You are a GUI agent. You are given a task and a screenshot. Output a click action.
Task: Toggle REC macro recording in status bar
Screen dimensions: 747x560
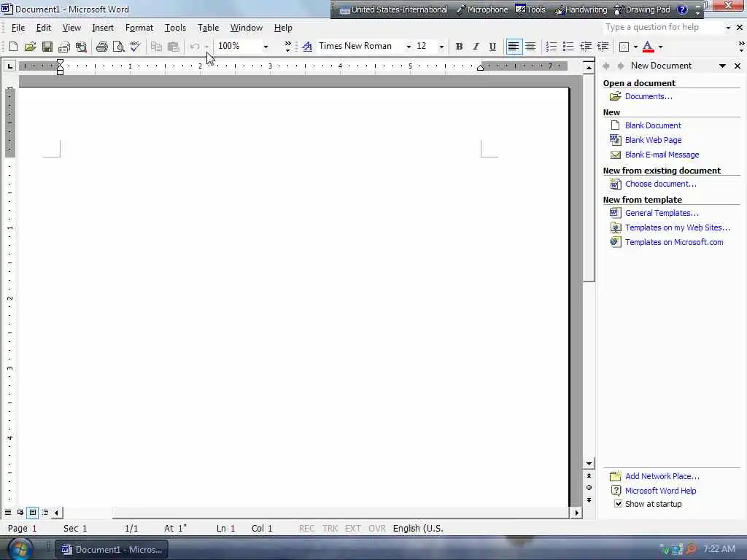click(306, 528)
